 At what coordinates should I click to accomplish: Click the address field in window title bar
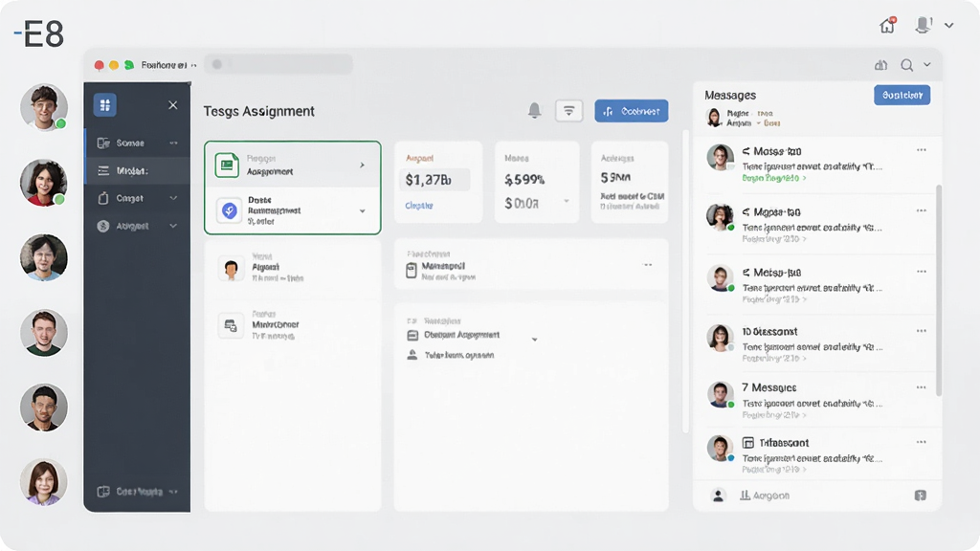point(279,64)
